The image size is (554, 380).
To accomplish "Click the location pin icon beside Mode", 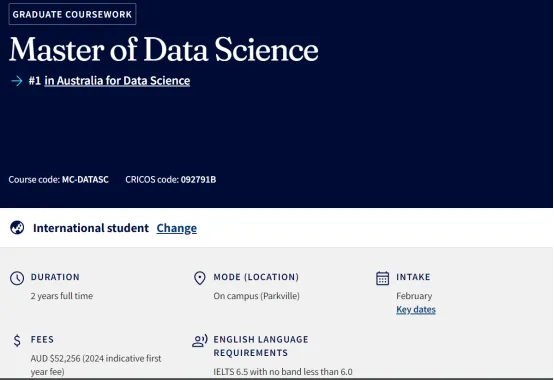I will pyautogui.click(x=200, y=278).
